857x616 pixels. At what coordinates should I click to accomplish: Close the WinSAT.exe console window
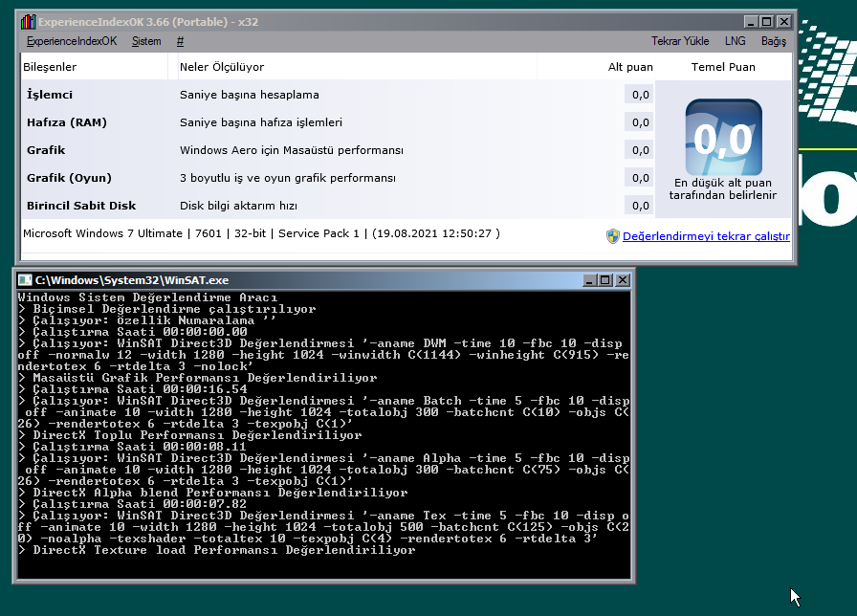[623, 280]
